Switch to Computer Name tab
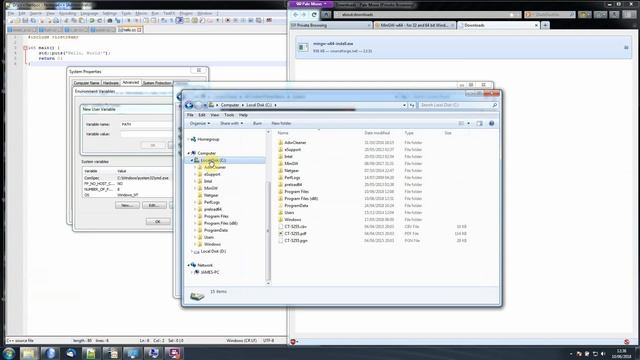Image resolution: width=640 pixels, height=360 pixels. click(x=87, y=83)
